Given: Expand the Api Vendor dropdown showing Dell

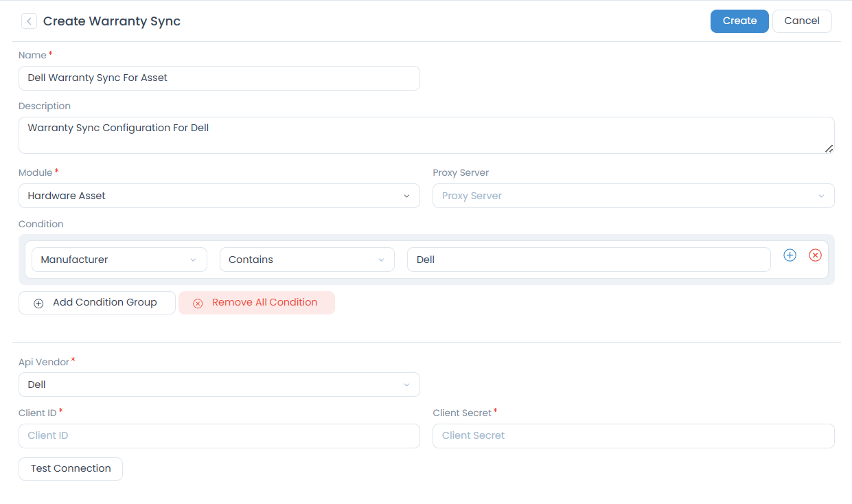Looking at the screenshot, I should (219, 385).
